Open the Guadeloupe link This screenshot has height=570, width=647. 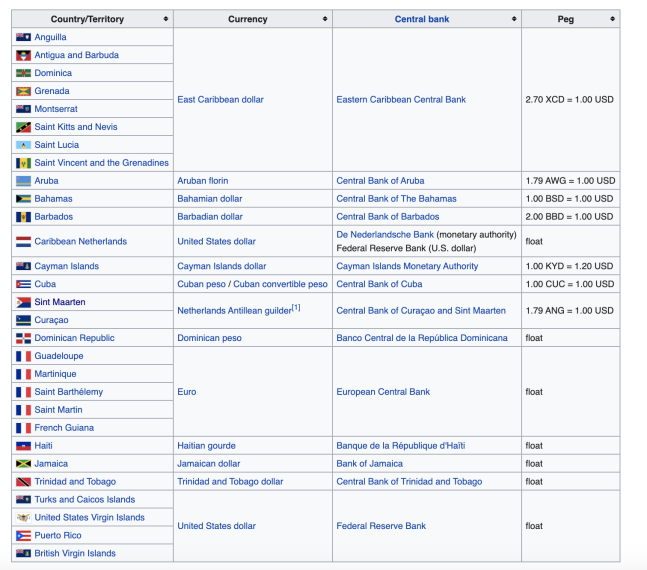click(x=59, y=356)
